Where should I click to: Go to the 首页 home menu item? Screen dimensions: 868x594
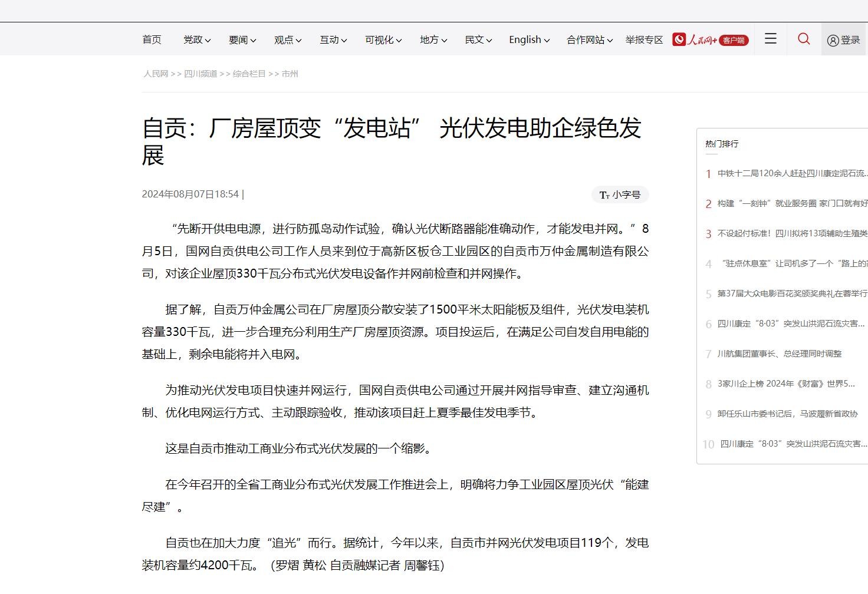(x=152, y=39)
